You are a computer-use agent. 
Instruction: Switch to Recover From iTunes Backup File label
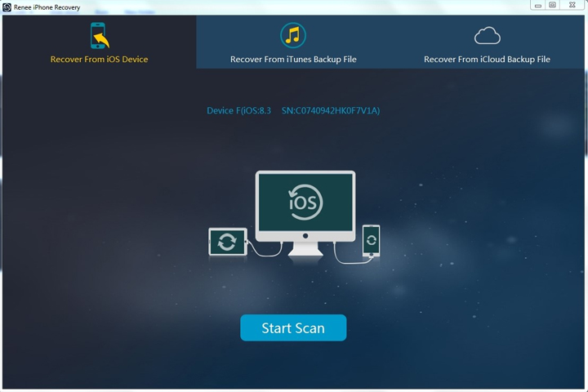tap(293, 60)
